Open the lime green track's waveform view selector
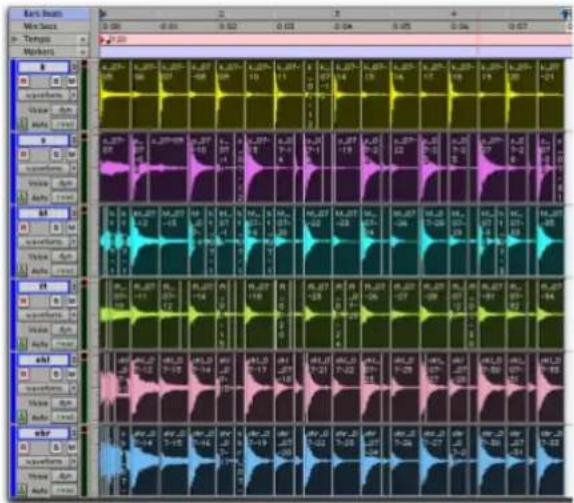This screenshot has height=503, width=574. (48, 315)
